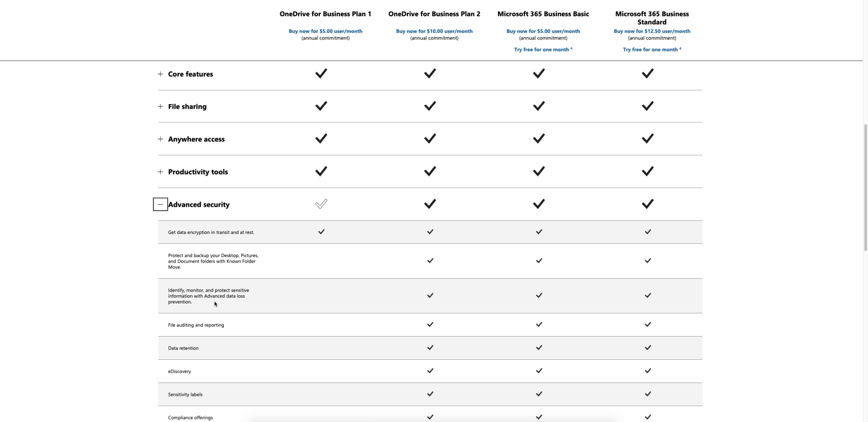The height and width of the screenshot is (422, 868).
Task: Buy Microsoft 365 Business Basic now
Action: point(543,31)
